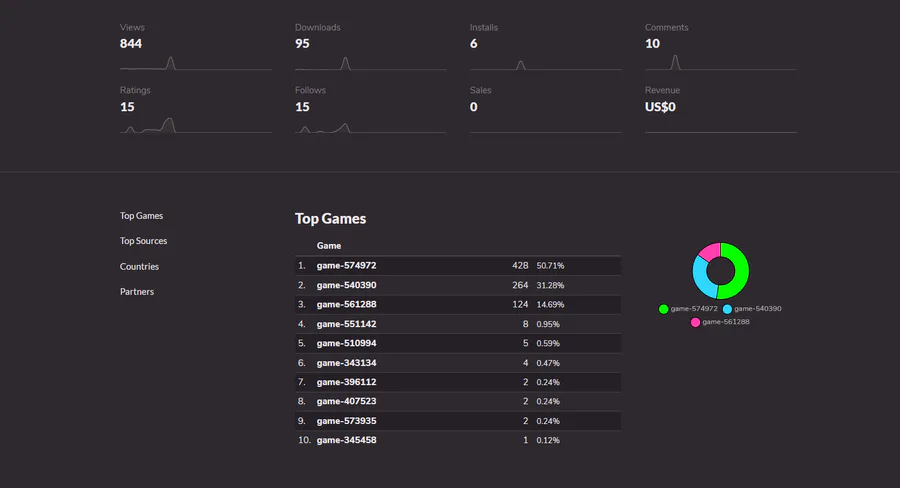Select the Revenue US$0 stat
Viewport: 900px width, 488px height.
[x=660, y=107]
